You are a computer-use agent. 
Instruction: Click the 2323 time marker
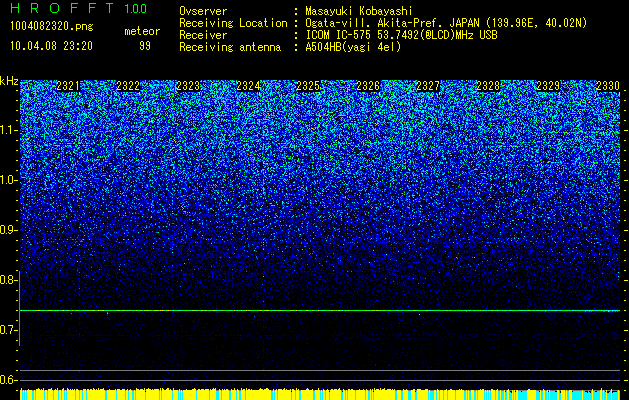[188, 86]
